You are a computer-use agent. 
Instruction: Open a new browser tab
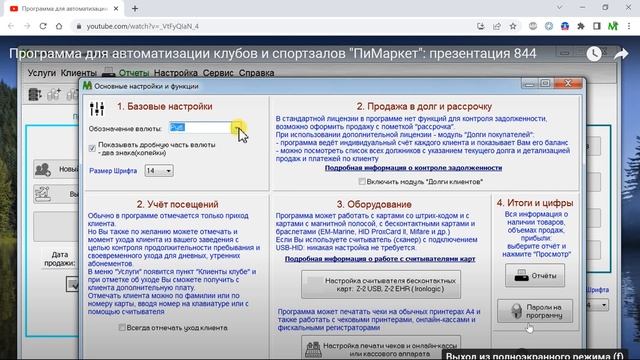(135, 9)
